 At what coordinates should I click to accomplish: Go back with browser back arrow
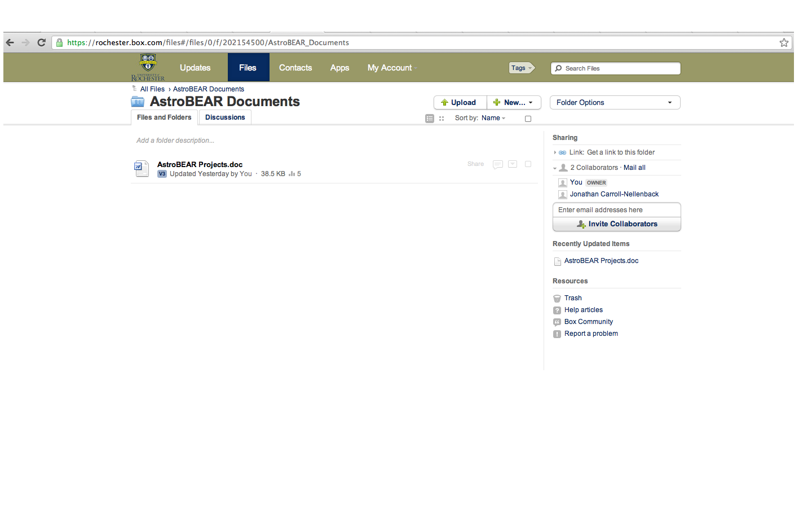pos(10,42)
